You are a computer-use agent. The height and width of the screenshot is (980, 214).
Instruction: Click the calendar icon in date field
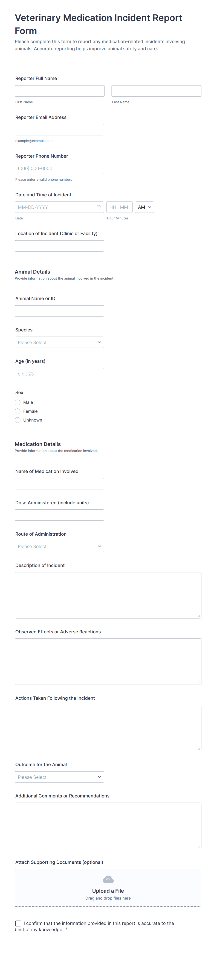98,207
